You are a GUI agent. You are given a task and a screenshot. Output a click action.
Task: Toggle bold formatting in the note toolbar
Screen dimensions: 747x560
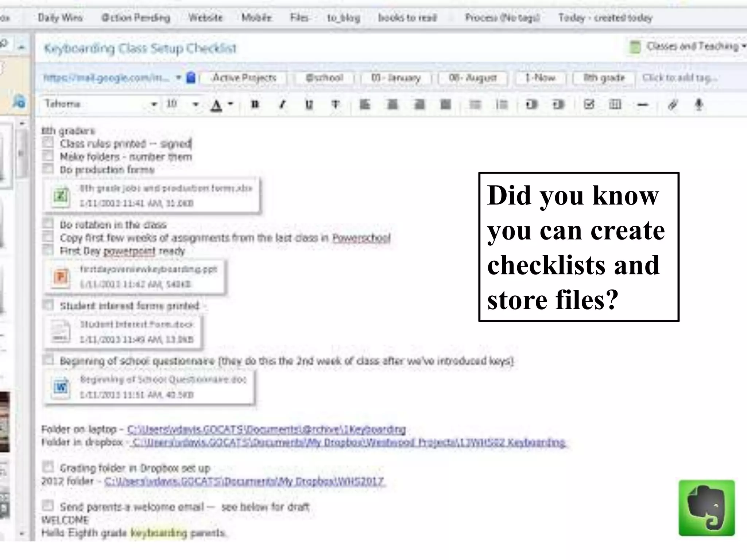255,105
